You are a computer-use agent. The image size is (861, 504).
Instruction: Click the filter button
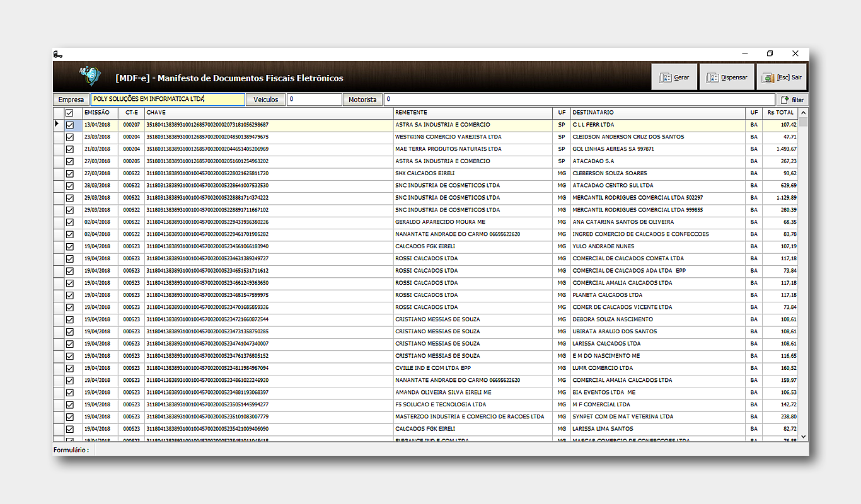click(792, 100)
